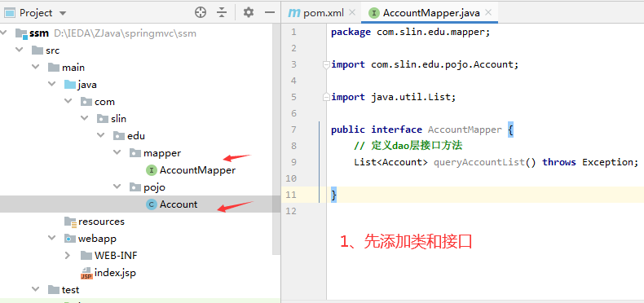Click the queryAccountList method name
644x303 pixels.
pos(479,162)
